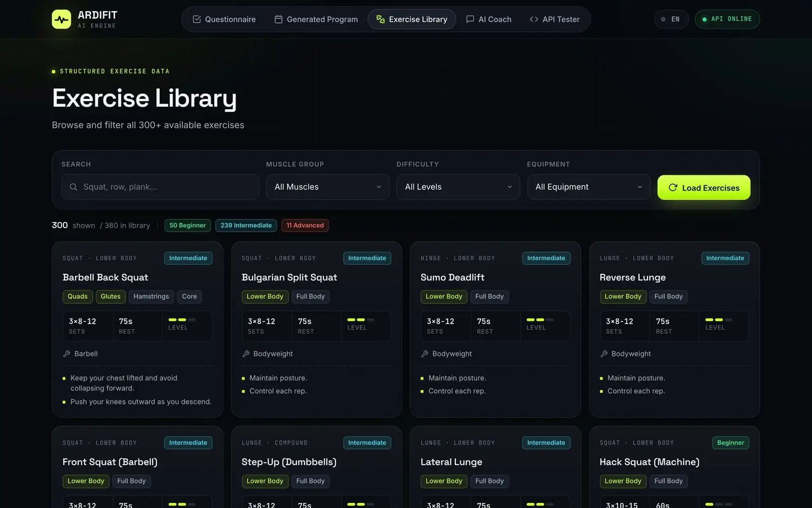This screenshot has width=812, height=508.
Task: Open the API Tester tab
Action: click(555, 19)
